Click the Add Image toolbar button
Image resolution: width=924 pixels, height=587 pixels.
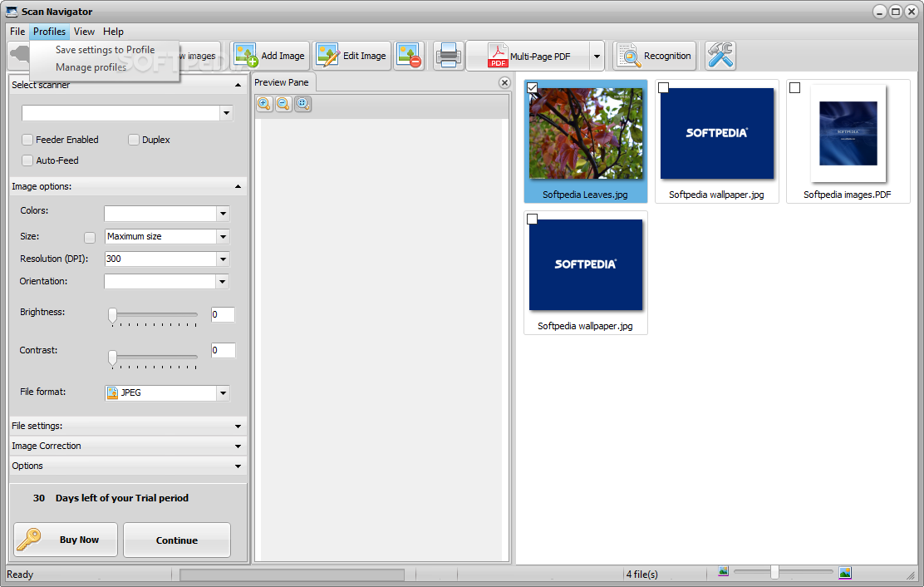(x=270, y=56)
